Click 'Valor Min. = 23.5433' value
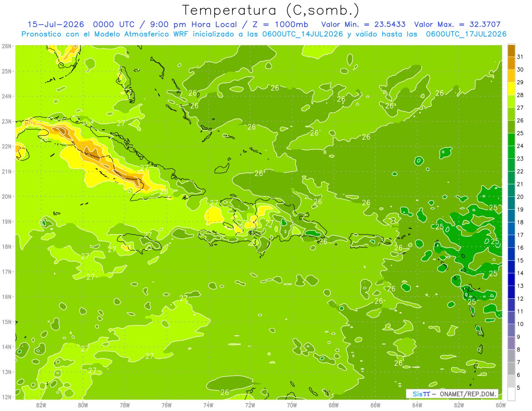 364,24
